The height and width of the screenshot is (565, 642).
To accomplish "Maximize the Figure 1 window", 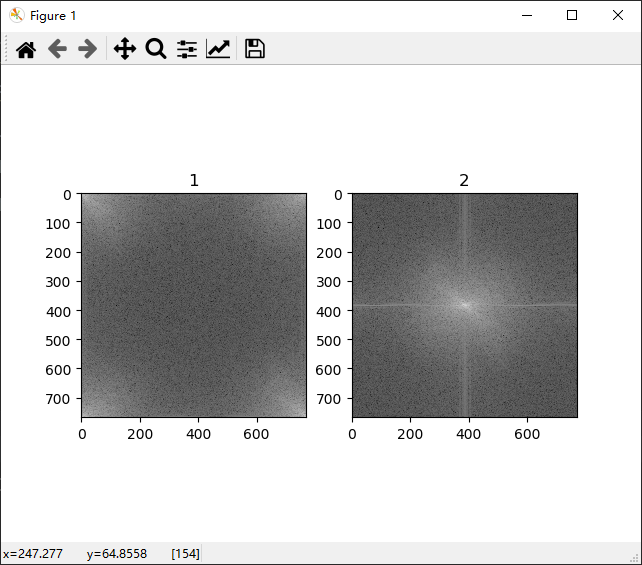I will (x=572, y=16).
